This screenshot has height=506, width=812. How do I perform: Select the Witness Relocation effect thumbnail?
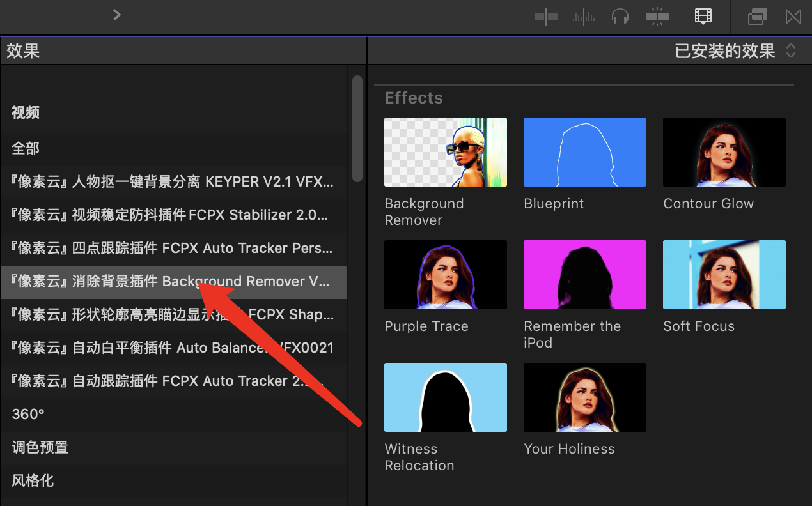click(446, 397)
